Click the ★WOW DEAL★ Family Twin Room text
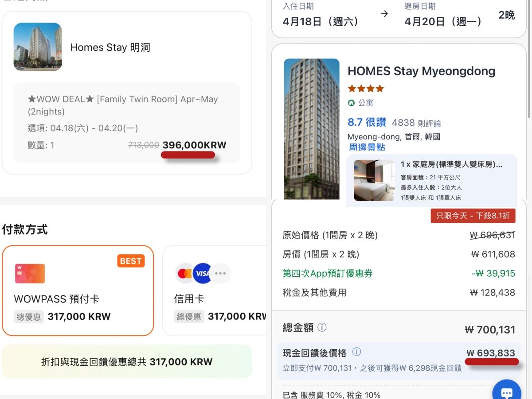Image resolution: width=532 pixels, height=399 pixels. 123,105
